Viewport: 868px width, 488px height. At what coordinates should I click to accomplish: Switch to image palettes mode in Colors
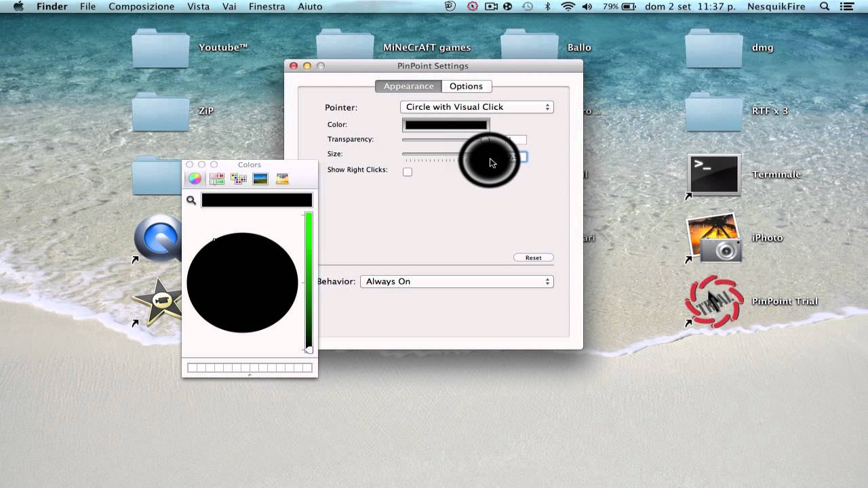tap(260, 179)
